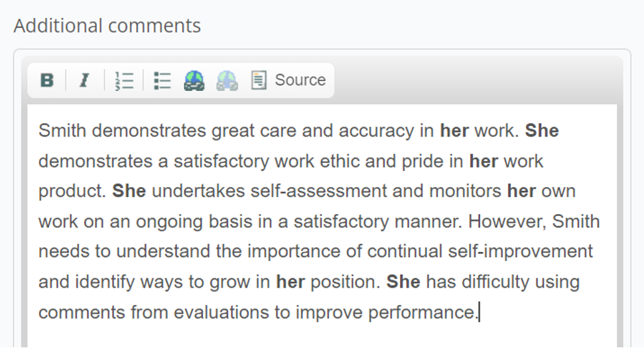Toggle bold formatting in the comment editor
Screen dimensions: 644x348
click(x=47, y=80)
